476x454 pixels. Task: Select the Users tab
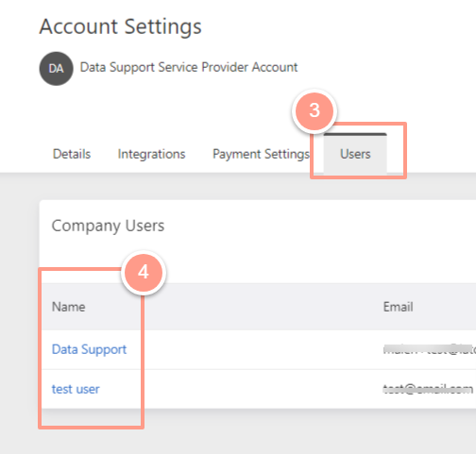(355, 154)
